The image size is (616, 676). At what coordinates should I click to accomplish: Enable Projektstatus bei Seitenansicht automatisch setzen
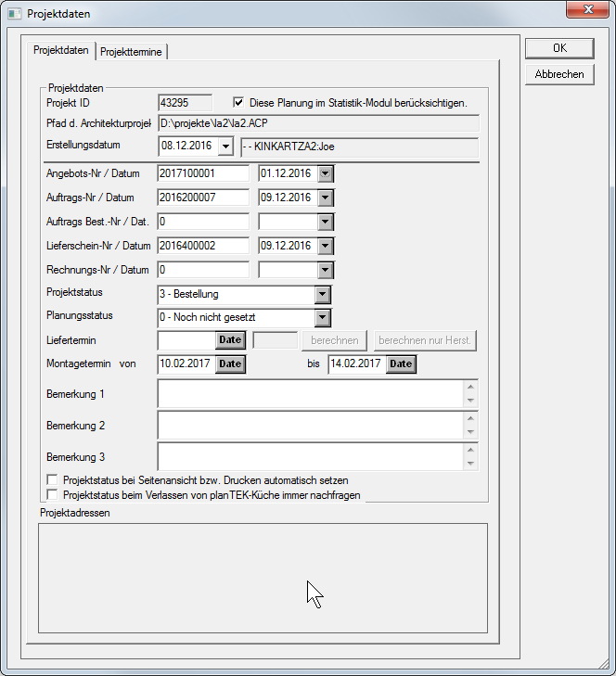coord(53,480)
